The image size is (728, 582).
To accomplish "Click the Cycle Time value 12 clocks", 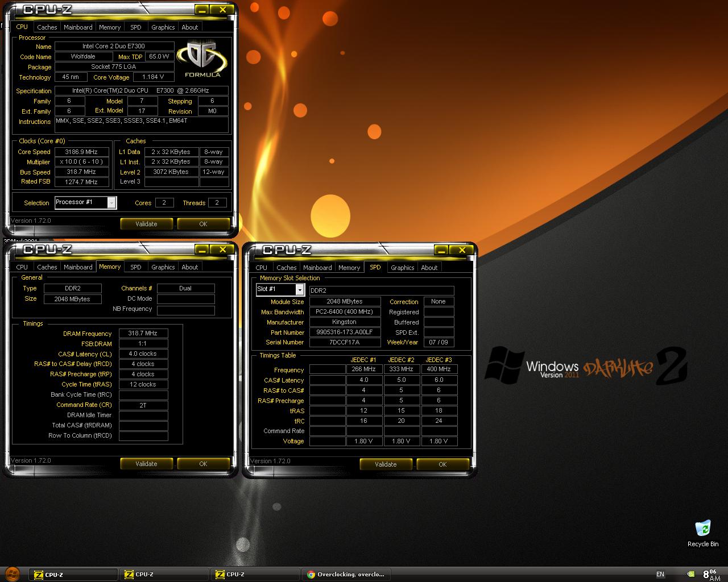I will [x=143, y=385].
